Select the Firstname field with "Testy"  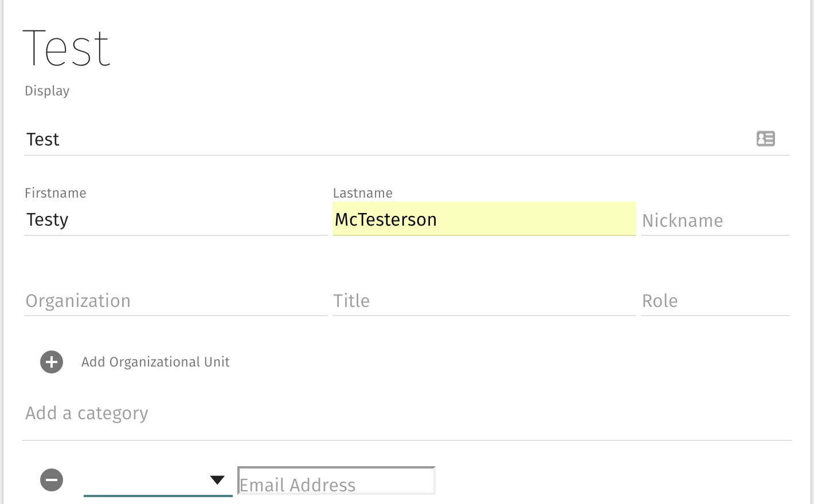pyautogui.click(x=175, y=219)
